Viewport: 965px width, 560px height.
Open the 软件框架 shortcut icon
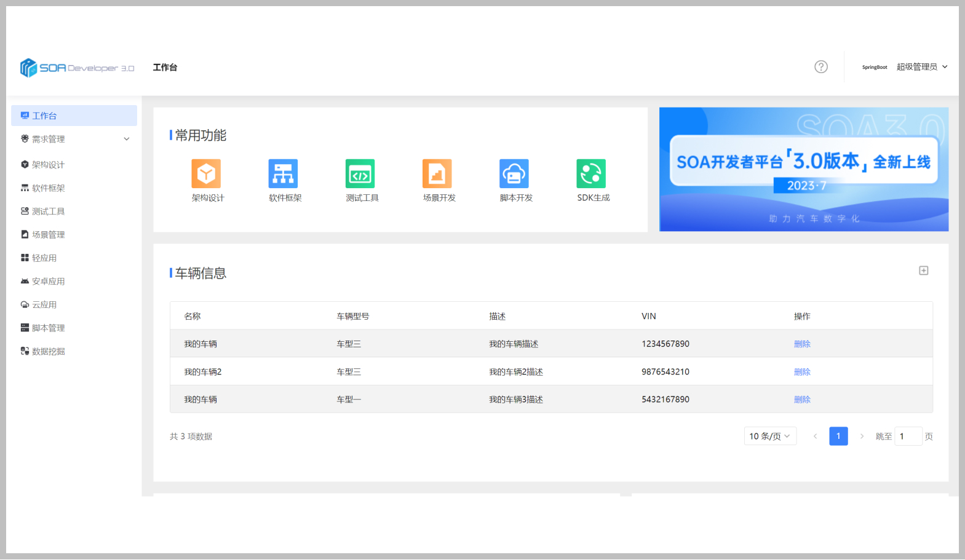point(283,174)
